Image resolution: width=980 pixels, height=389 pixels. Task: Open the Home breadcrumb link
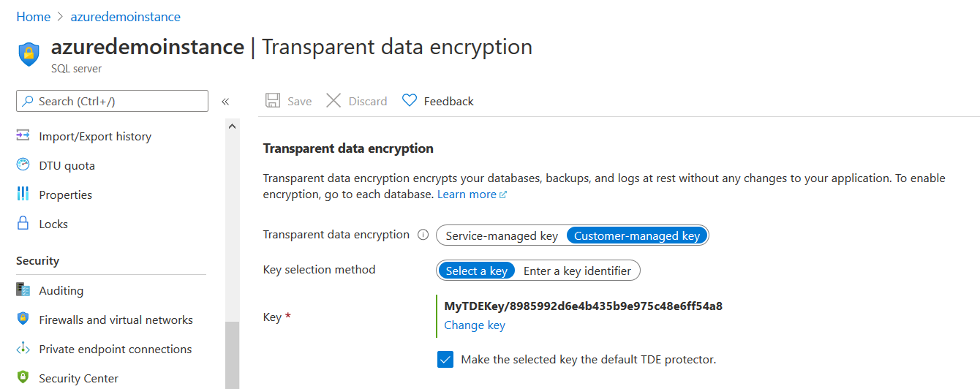tap(34, 16)
